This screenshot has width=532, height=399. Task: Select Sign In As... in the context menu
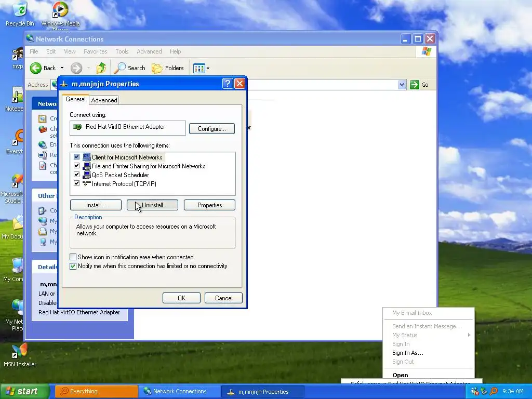pos(408,353)
